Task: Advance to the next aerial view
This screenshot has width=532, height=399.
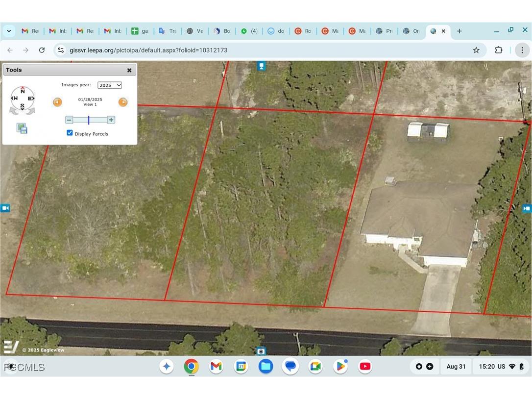Action: click(x=123, y=102)
